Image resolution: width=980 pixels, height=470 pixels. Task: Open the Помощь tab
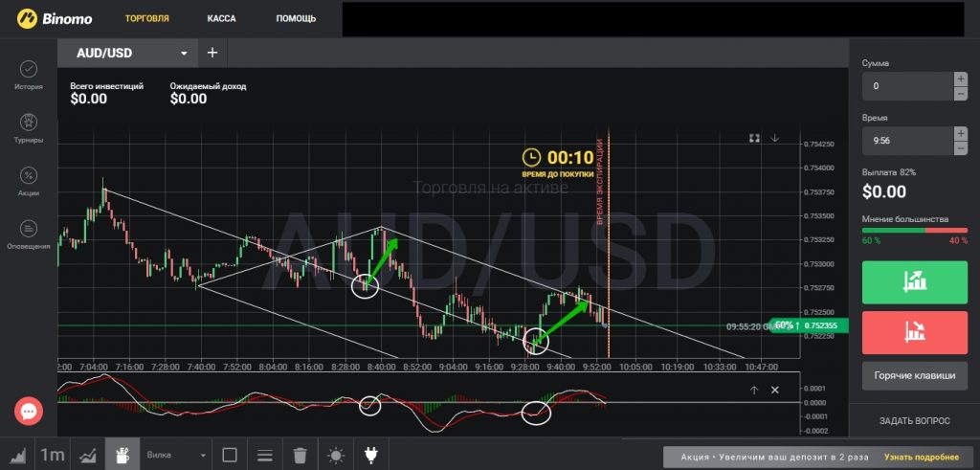297,19
